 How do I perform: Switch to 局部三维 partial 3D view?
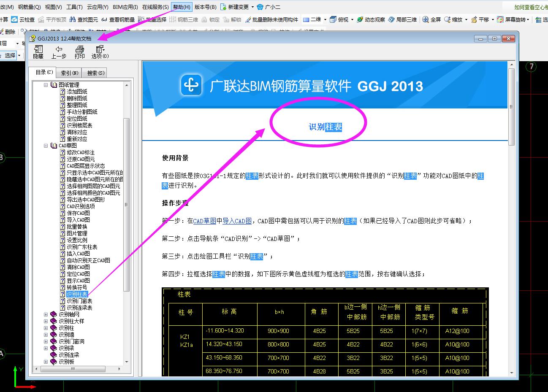402,19
